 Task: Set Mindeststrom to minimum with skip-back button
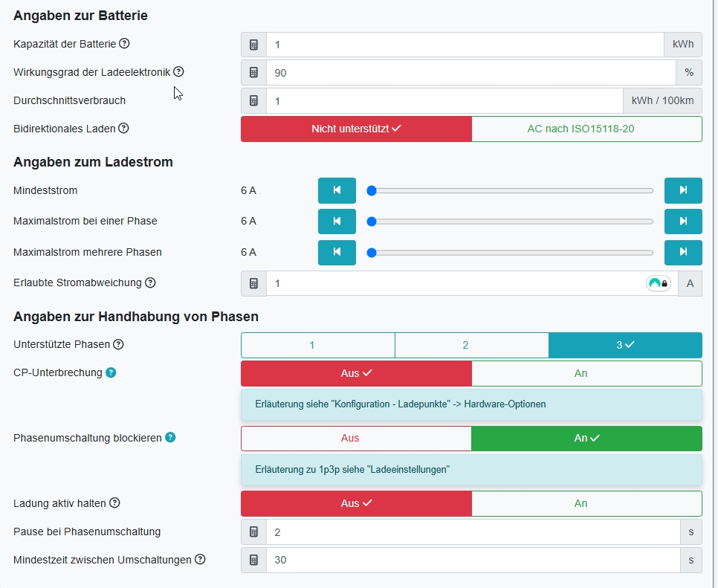337,191
